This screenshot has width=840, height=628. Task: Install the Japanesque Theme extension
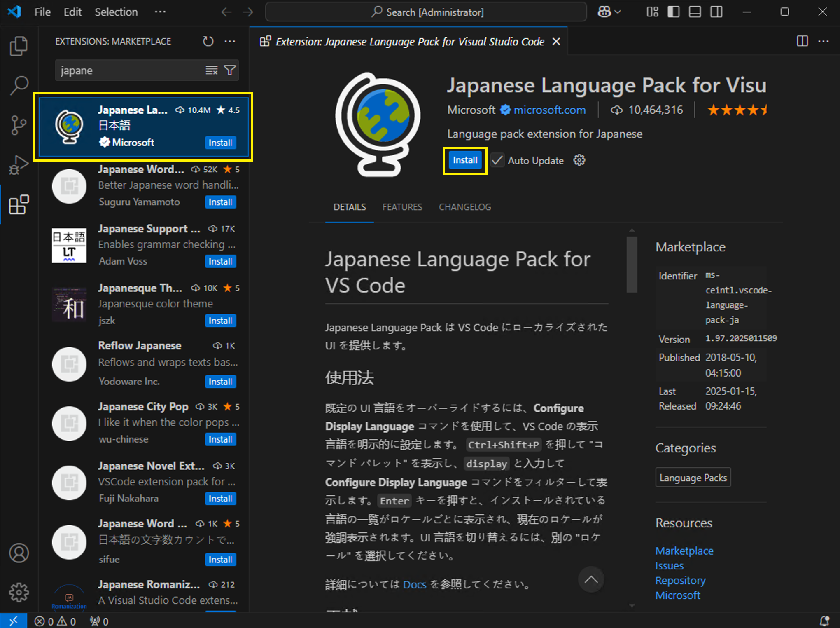(x=220, y=321)
